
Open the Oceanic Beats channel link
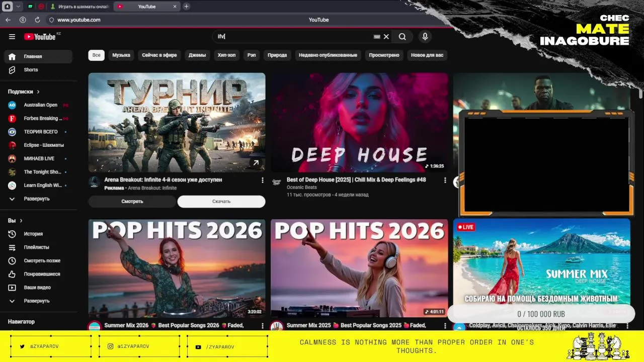(302, 188)
